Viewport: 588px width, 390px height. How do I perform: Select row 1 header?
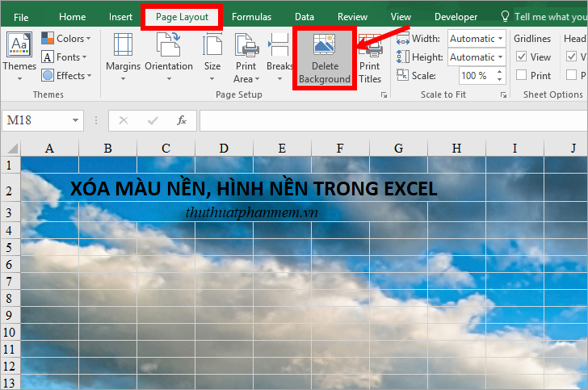[x=10, y=165]
